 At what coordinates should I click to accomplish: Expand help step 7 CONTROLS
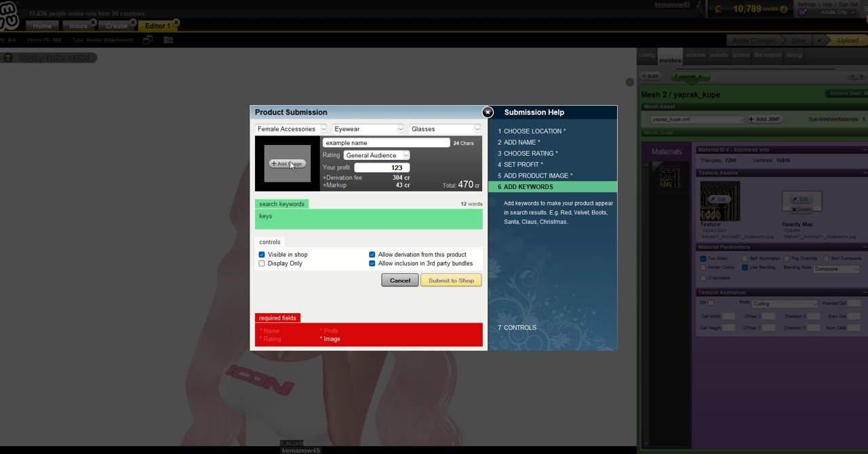point(517,328)
